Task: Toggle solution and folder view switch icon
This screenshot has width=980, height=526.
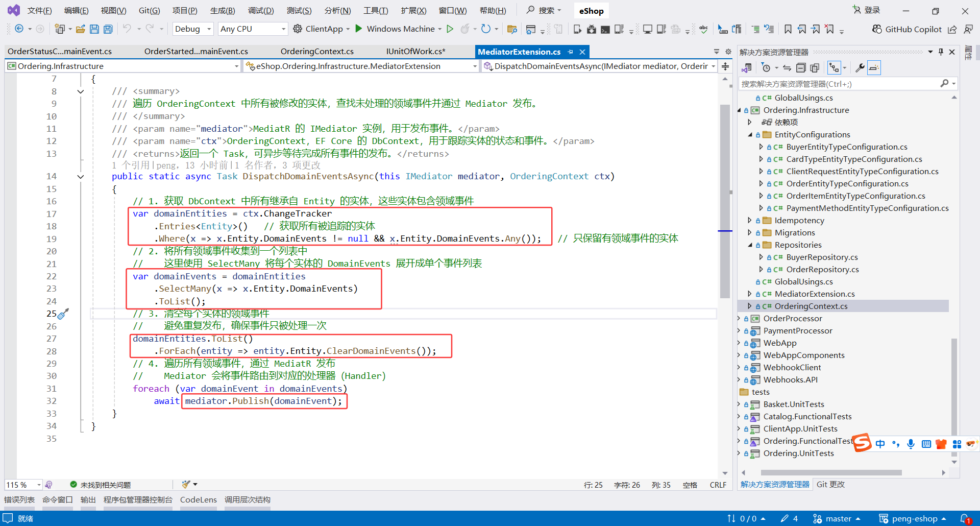Action: [x=747, y=68]
